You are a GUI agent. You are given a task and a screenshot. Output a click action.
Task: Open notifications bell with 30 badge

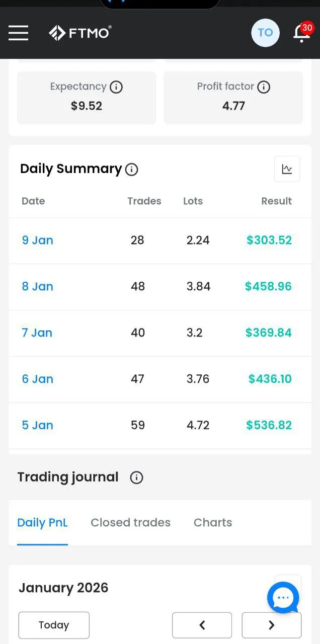tap(301, 33)
